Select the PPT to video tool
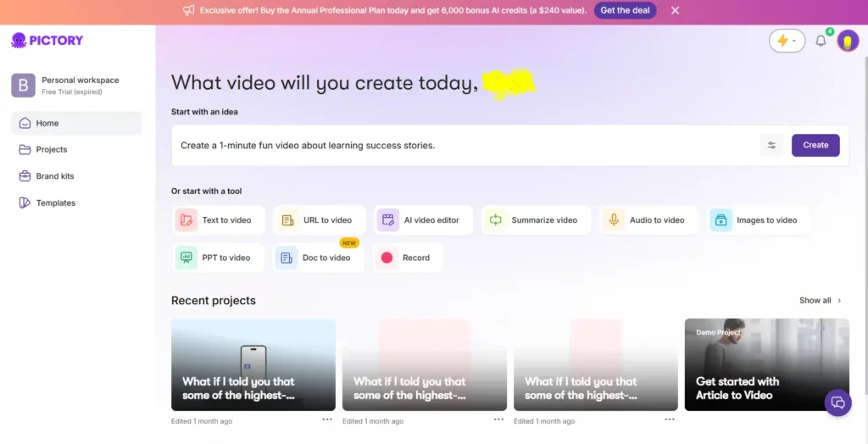Screen dimensions: 868x444 219,258
